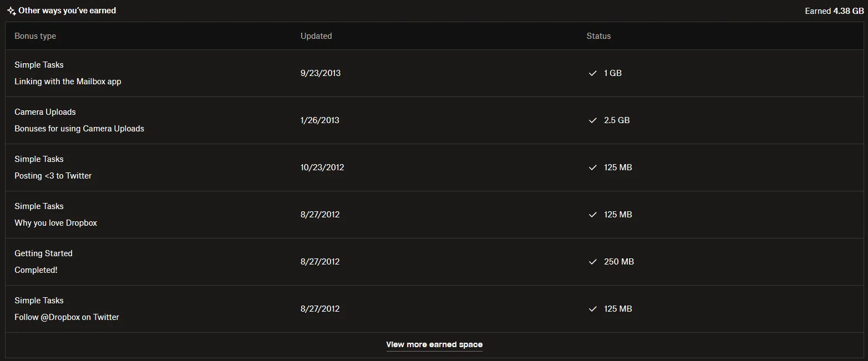The image size is (868, 361).
Task: Select Bonuses for using Camera Uploads text
Action: pos(79,129)
